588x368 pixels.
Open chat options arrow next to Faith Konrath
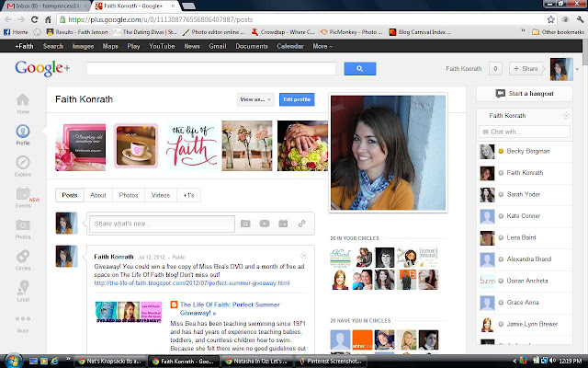tap(566, 116)
